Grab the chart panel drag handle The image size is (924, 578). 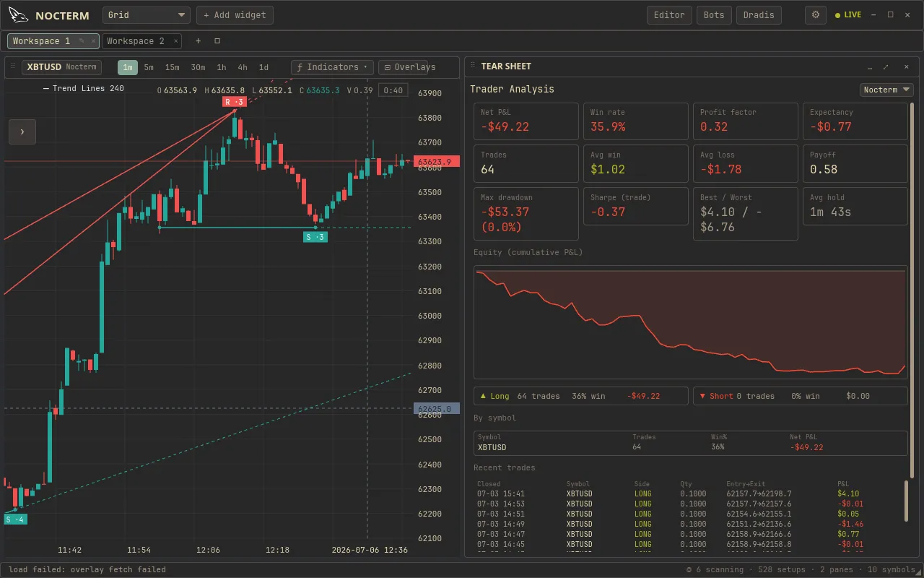pos(13,66)
